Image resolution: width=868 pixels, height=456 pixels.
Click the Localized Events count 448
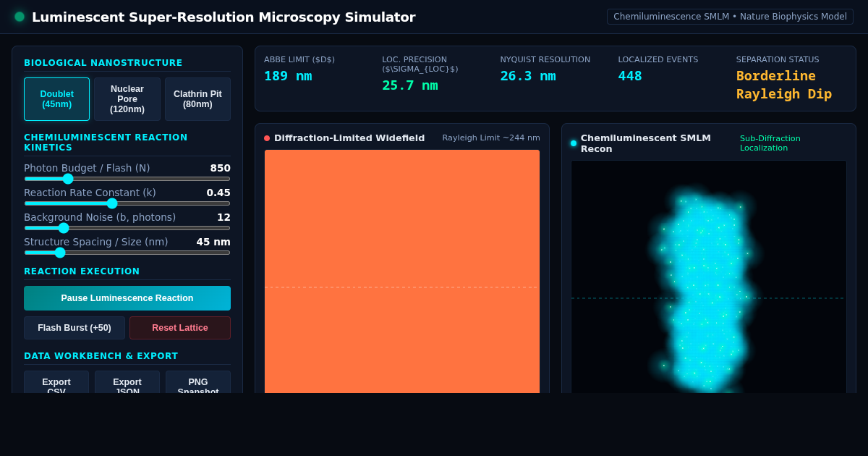tap(630, 76)
